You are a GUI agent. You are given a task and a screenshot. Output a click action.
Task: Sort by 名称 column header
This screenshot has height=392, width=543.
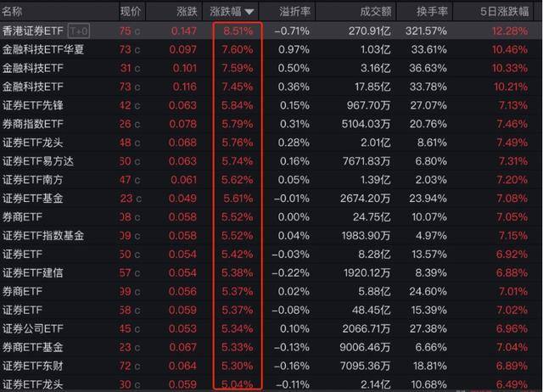pyautogui.click(x=12, y=12)
